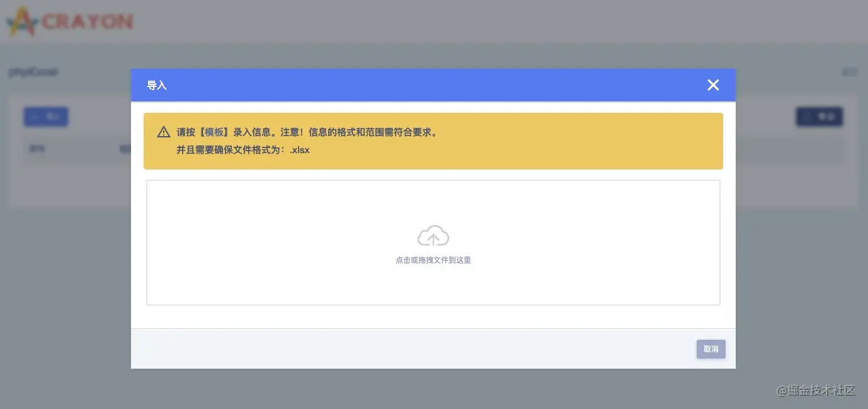Click the plus icon on the background 导入 button
The image size is (868, 409).
(x=35, y=117)
